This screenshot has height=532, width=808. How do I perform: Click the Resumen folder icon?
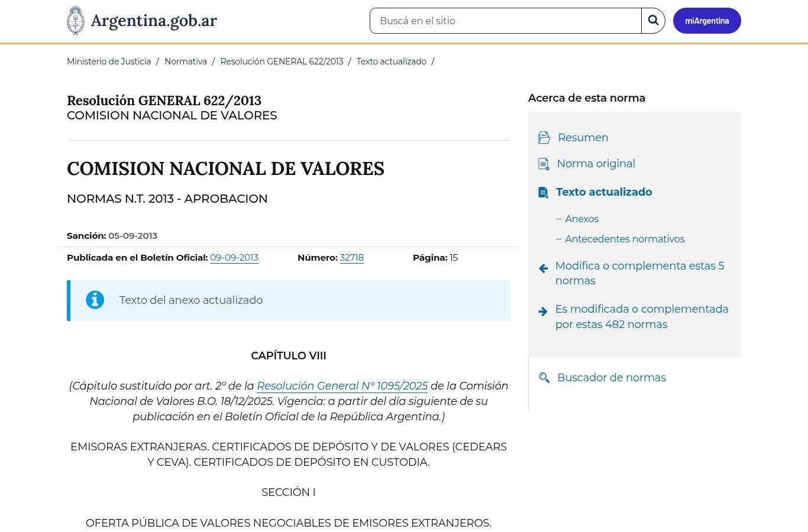[544, 138]
